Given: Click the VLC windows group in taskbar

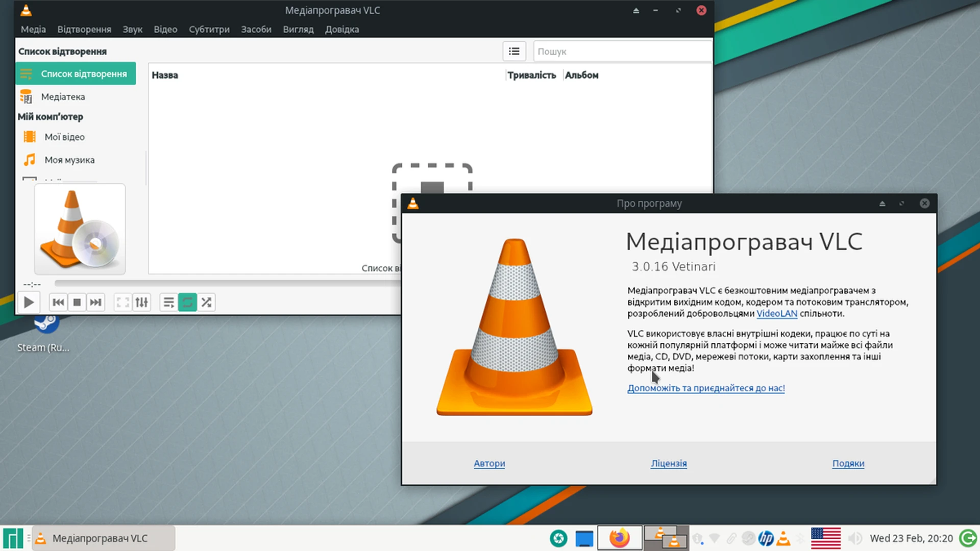Looking at the screenshot, I should (666, 538).
